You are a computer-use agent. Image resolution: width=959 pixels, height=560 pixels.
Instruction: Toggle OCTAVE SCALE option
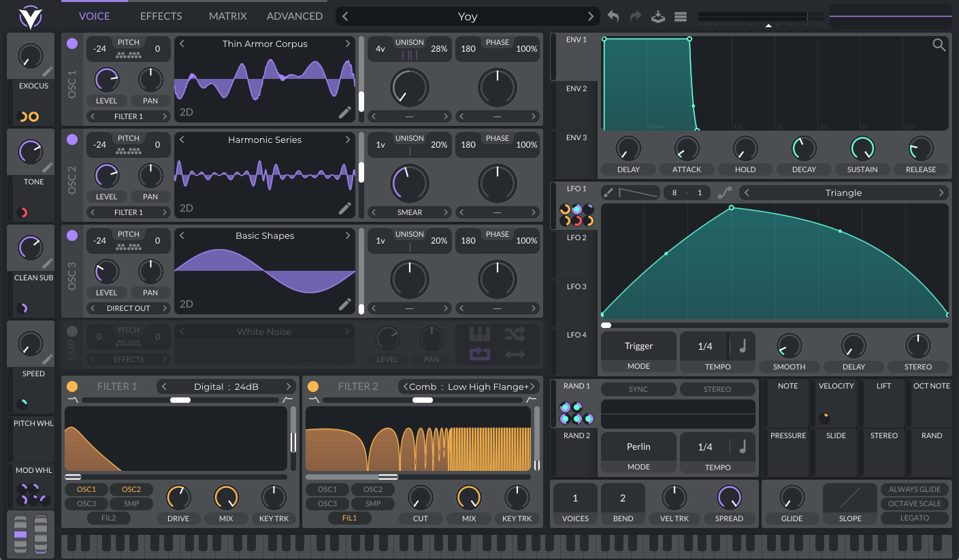point(915,504)
